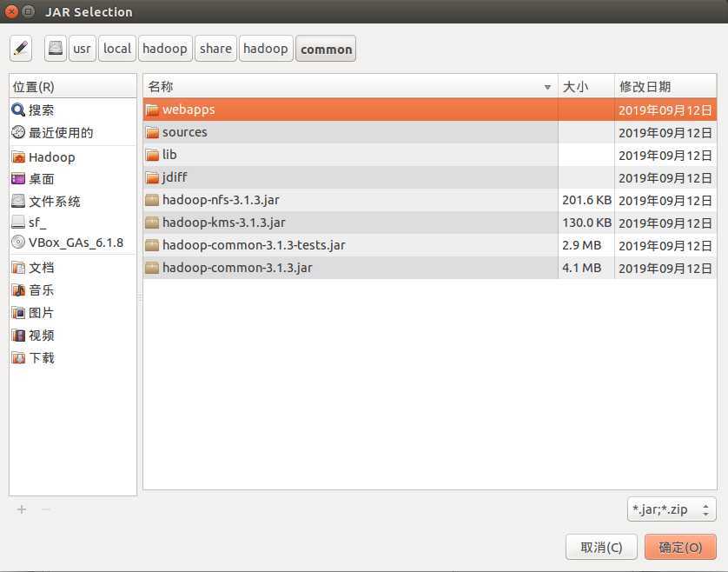Click size 201.6 KB cell

click(586, 200)
